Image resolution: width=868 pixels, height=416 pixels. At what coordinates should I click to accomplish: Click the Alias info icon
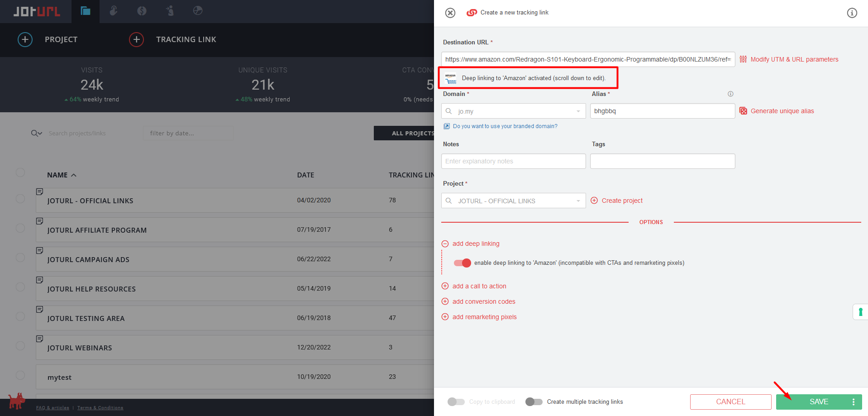730,94
